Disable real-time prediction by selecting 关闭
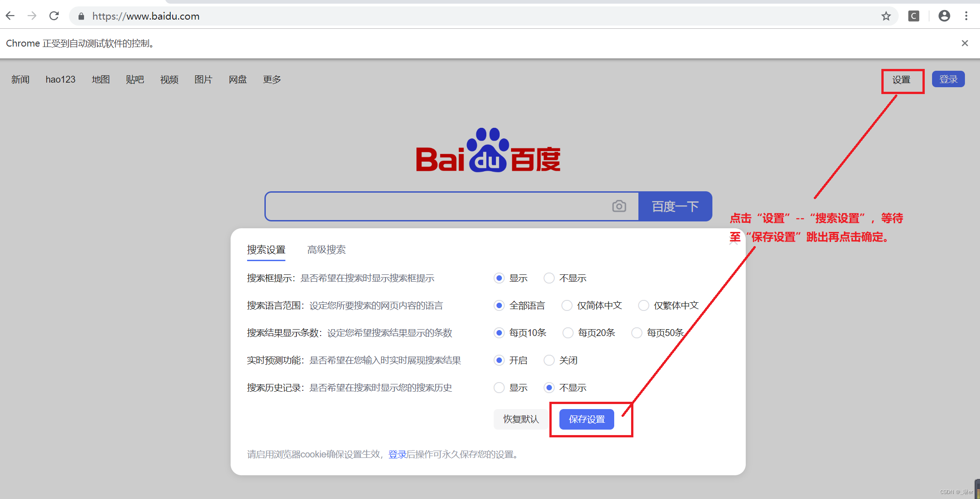Viewport: 980px width, 499px height. click(x=549, y=360)
